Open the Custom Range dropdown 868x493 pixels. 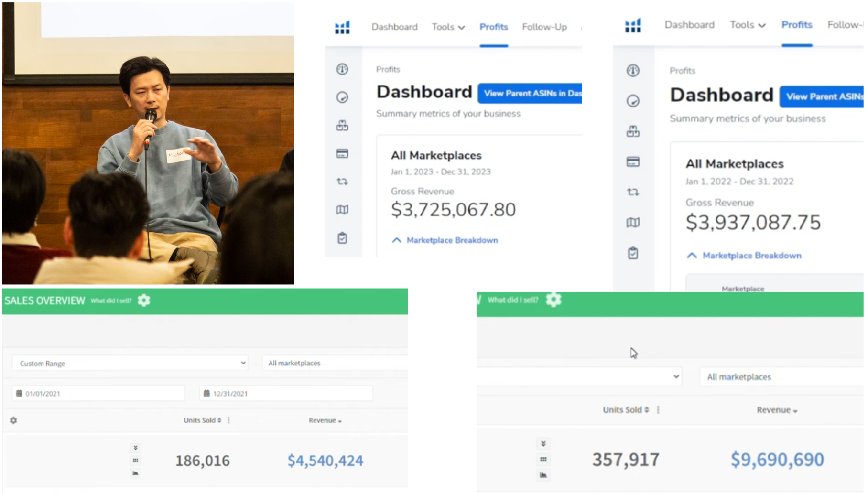click(x=130, y=363)
